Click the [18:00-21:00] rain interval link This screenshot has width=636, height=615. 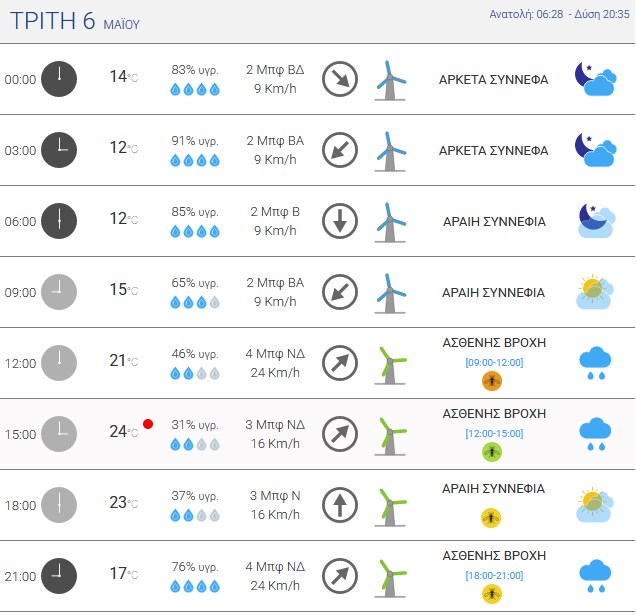click(x=494, y=575)
